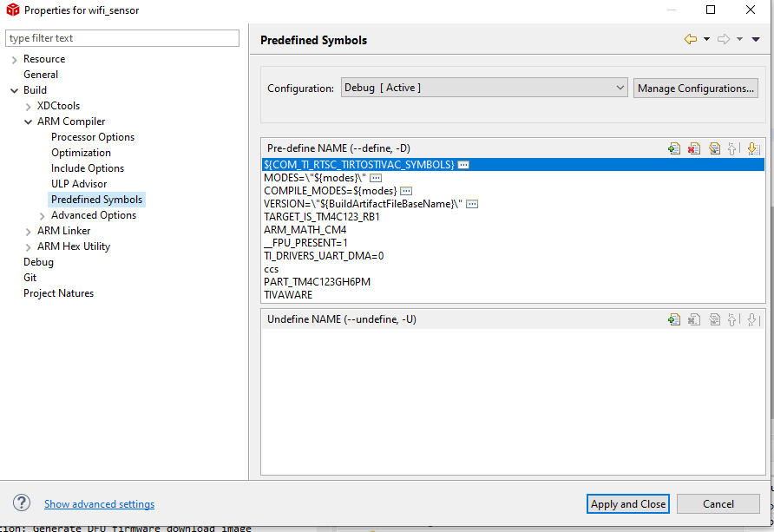Viewport: 774px width, 532px height.
Task: Edit the selected pre-define symbol
Action: point(714,148)
